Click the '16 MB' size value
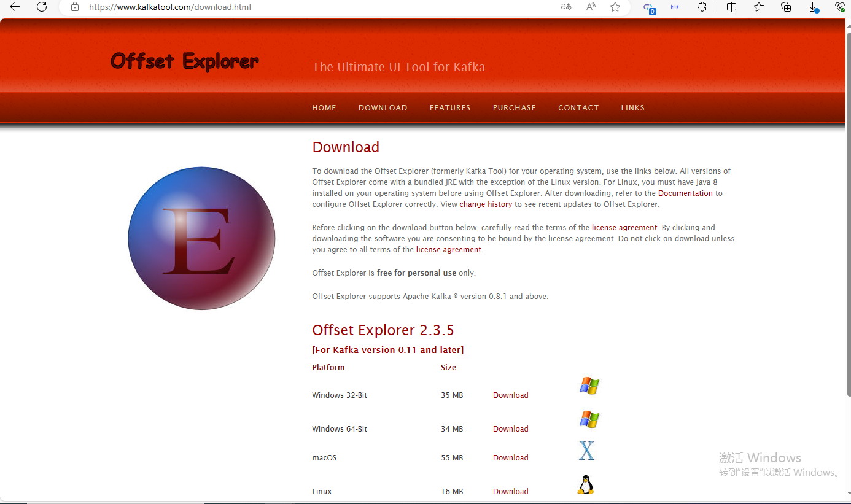The height and width of the screenshot is (504, 851). (452, 492)
